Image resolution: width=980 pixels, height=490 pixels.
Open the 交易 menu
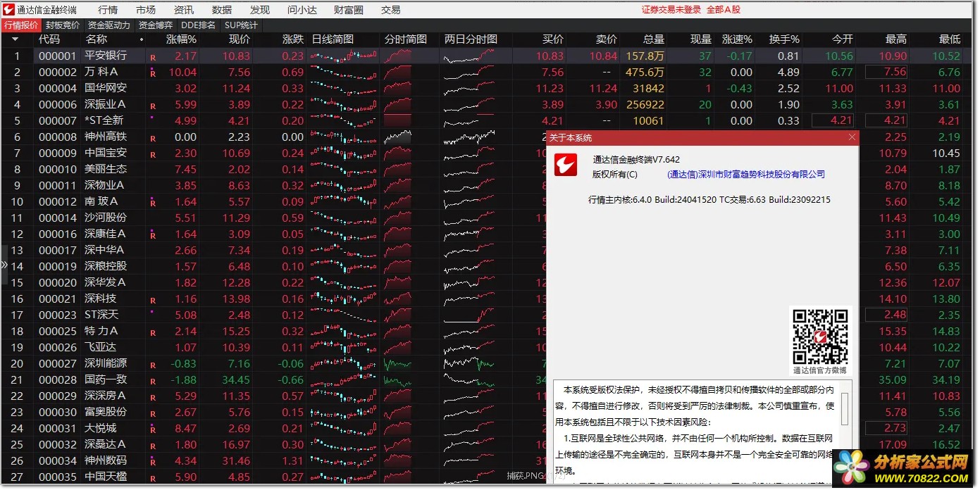tap(390, 10)
